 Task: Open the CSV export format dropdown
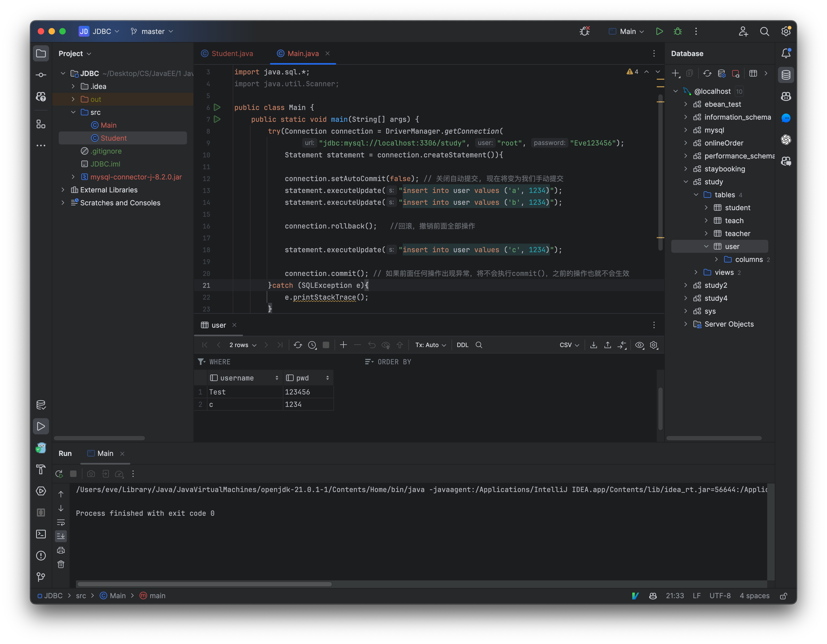(x=568, y=345)
